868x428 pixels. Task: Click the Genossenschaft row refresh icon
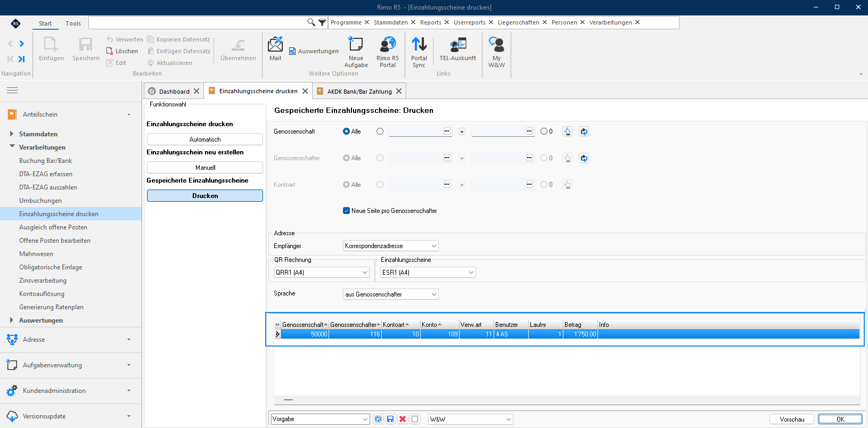tap(584, 131)
